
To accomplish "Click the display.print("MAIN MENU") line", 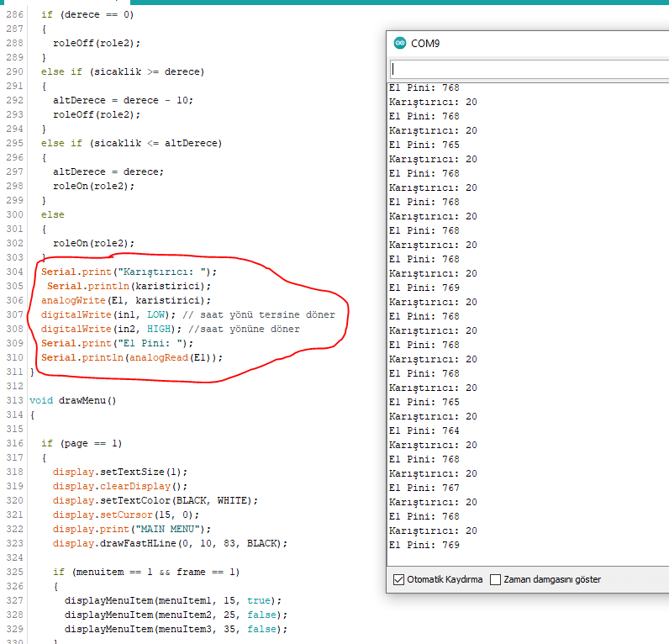I will (132, 529).
